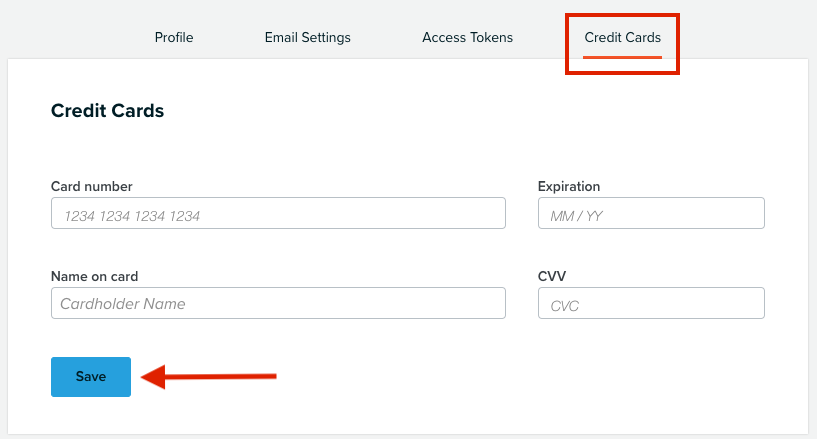Viewport: 817px width, 439px height.
Task: Switch to the Email Settings tab
Action: click(307, 37)
